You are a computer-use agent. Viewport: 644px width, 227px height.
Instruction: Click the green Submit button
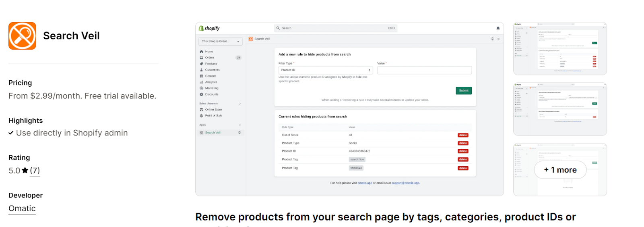point(464,91)
